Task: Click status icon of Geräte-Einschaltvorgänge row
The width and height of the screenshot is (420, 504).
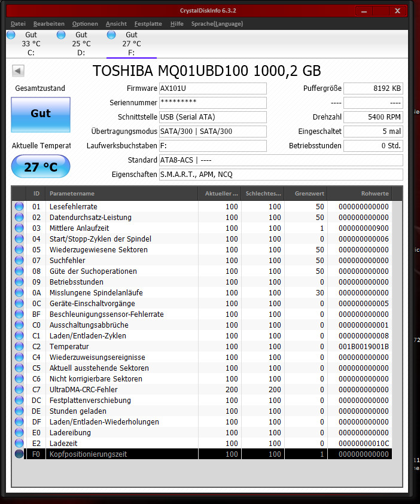Action: [19, 304]
